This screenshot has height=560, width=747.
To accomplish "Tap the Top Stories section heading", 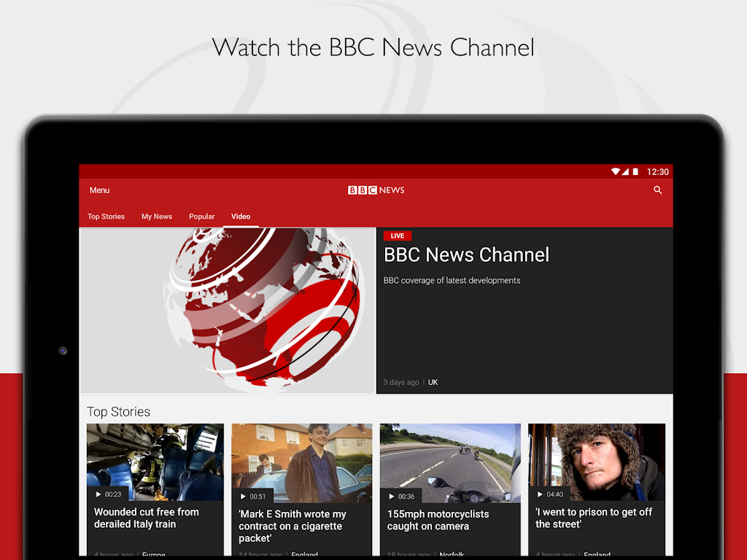I will [119, 411].
